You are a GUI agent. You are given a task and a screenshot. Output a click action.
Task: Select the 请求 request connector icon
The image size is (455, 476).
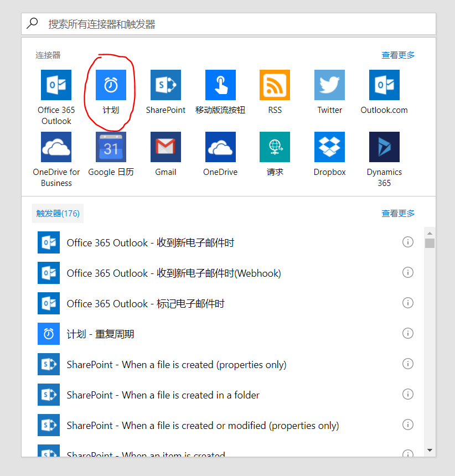tap(275, 147)
